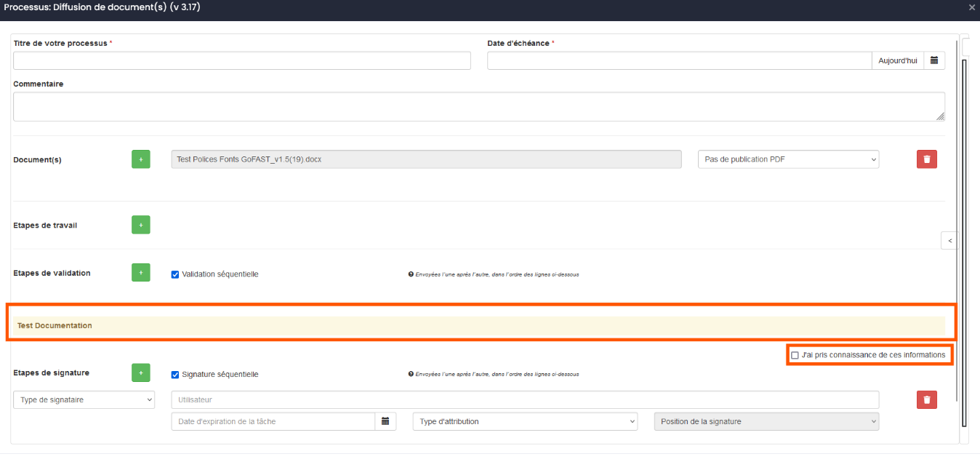This screenshot has height=470, width=980.
Task: Click the Test Documentation information banner
Action: 479,325
